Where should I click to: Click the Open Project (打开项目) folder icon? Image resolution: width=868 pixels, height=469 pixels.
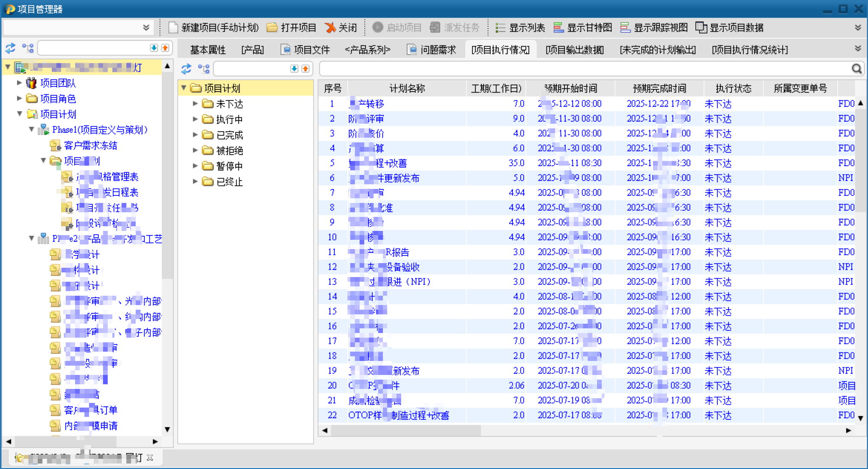click(272, 28)
